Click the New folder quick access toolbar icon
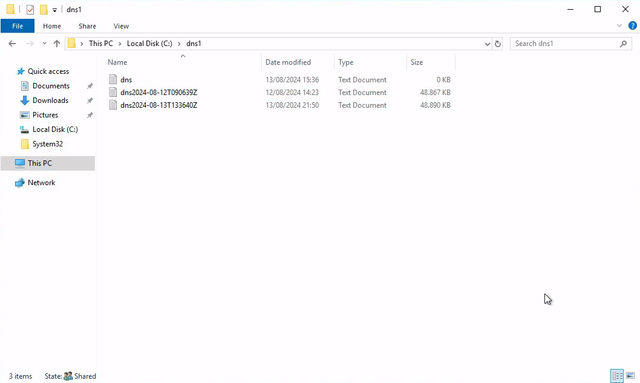The width and height of the screenshot is (640, 383). coord(44,9)
